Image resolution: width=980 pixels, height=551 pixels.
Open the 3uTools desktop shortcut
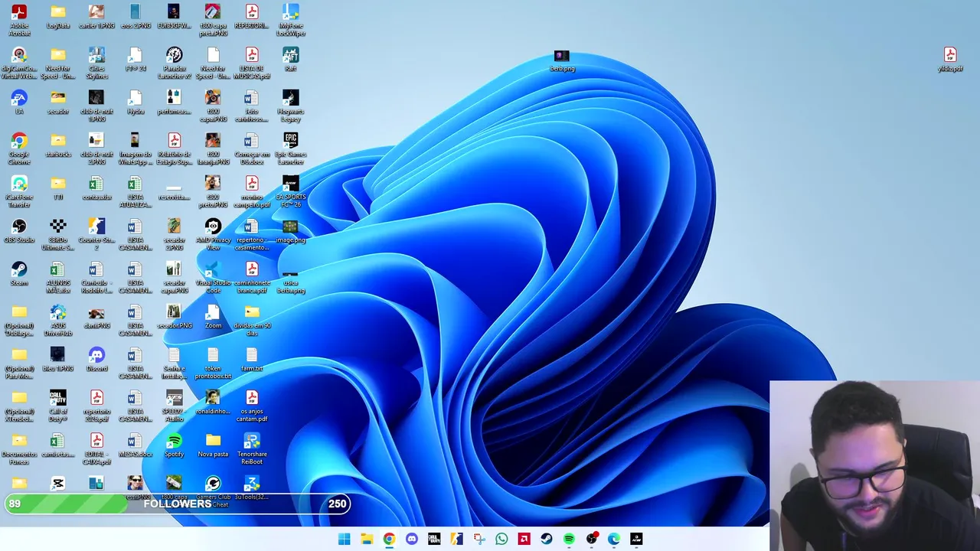(x=252, y=487)
